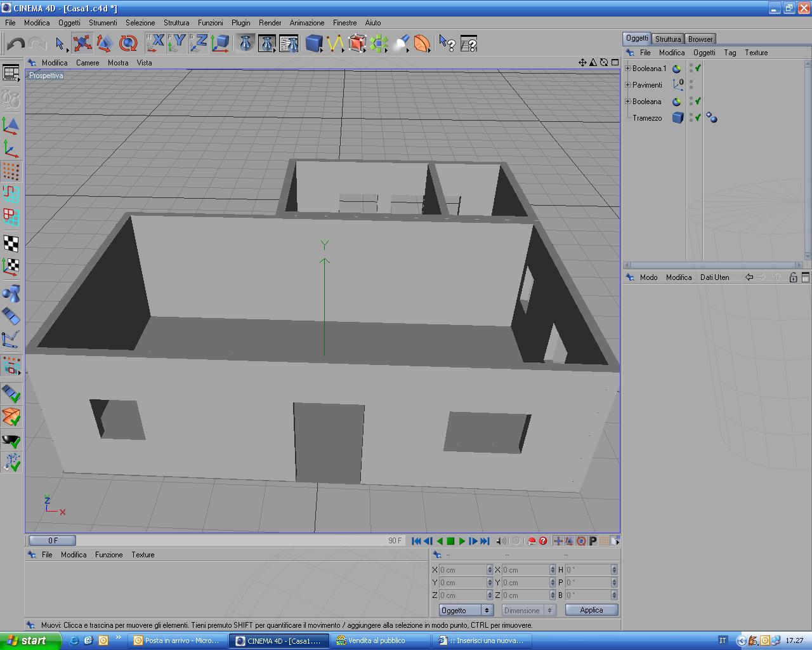Switch to the Struttura tab
Screen dimensions: 812x650
click(668, 39)
